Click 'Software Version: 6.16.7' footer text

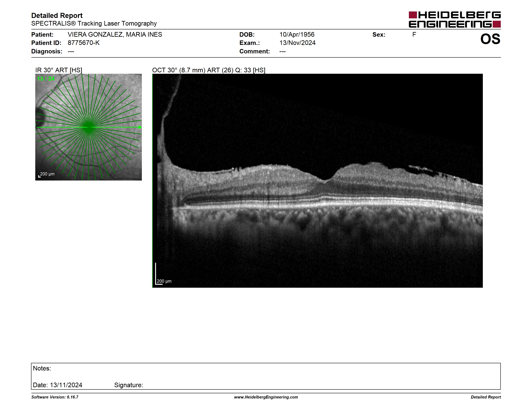point(55,397)
